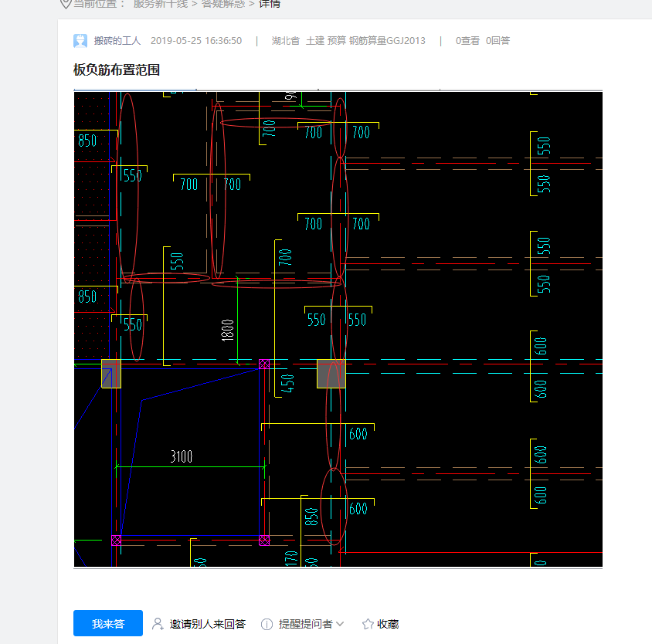Click the 土建 tag
This screenshot has height=644, width=652.
tap(315, 41)
